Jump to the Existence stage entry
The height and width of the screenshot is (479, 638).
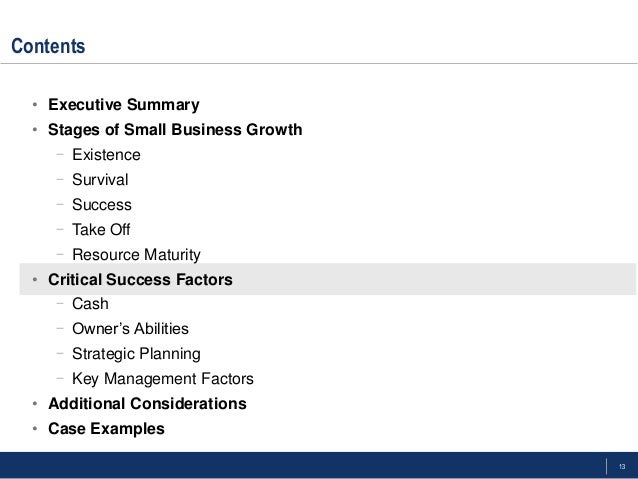pyautogui.click(x=106, y=155)
